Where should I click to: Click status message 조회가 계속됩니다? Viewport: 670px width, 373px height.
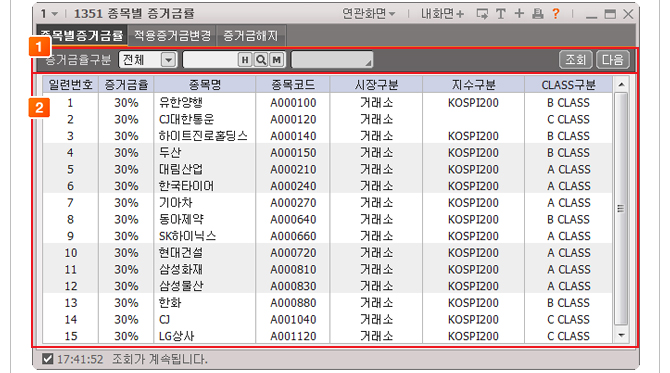[x=160, y=359]
